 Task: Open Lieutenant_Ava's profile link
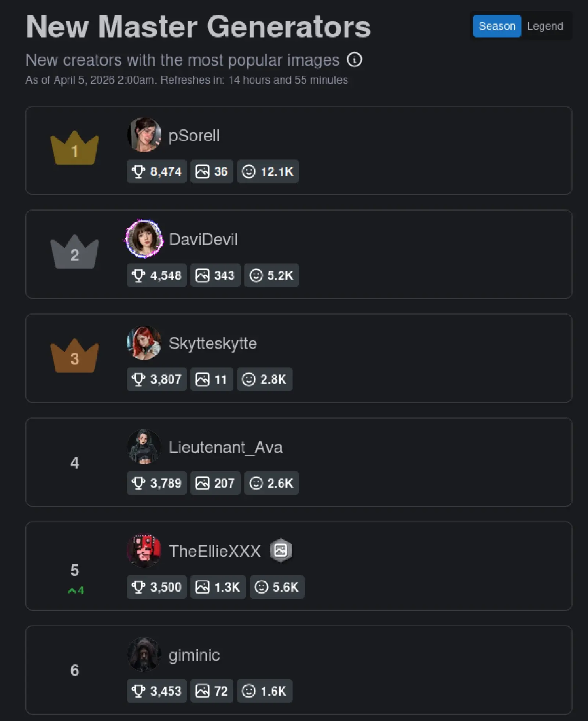225,447
